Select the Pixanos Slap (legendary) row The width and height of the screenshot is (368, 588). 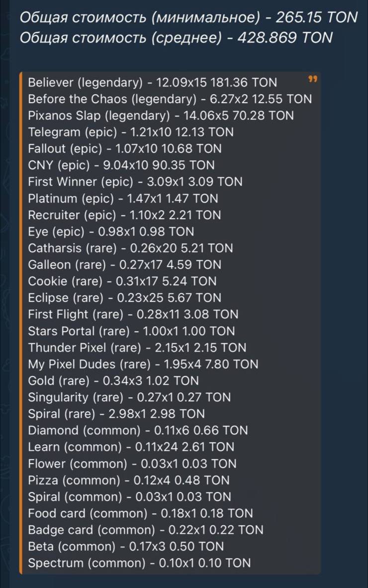[161, 116]
